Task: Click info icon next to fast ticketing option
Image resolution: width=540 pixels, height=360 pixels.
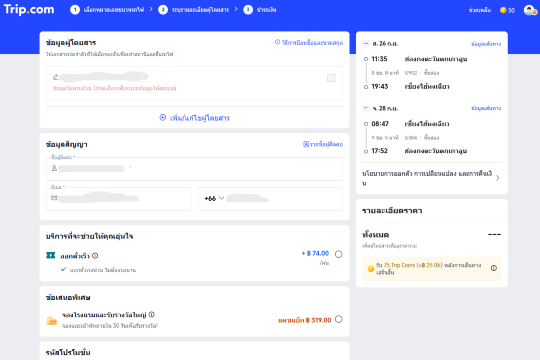Action: pos(95,256)
